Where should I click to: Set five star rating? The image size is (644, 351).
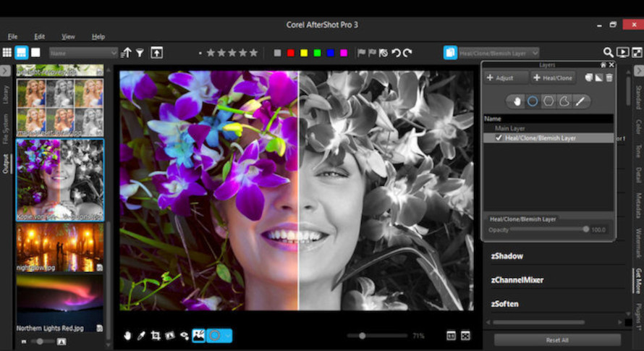(x=254, y=53)
